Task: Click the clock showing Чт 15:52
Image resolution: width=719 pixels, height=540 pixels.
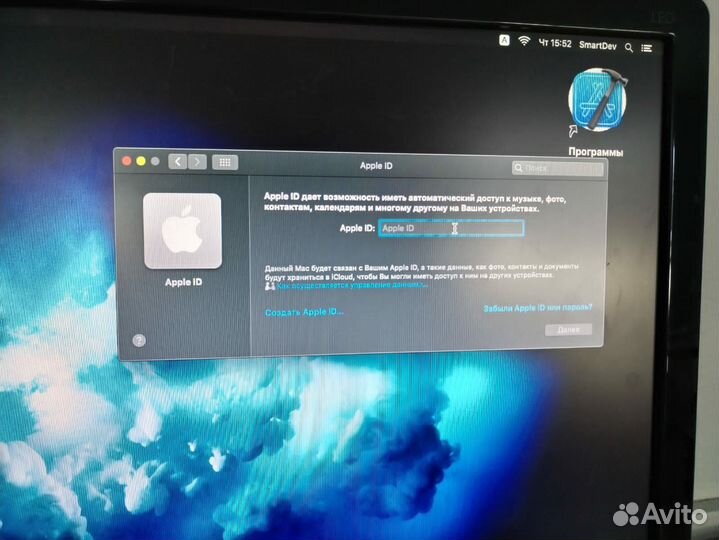Action: click(555, 43)
